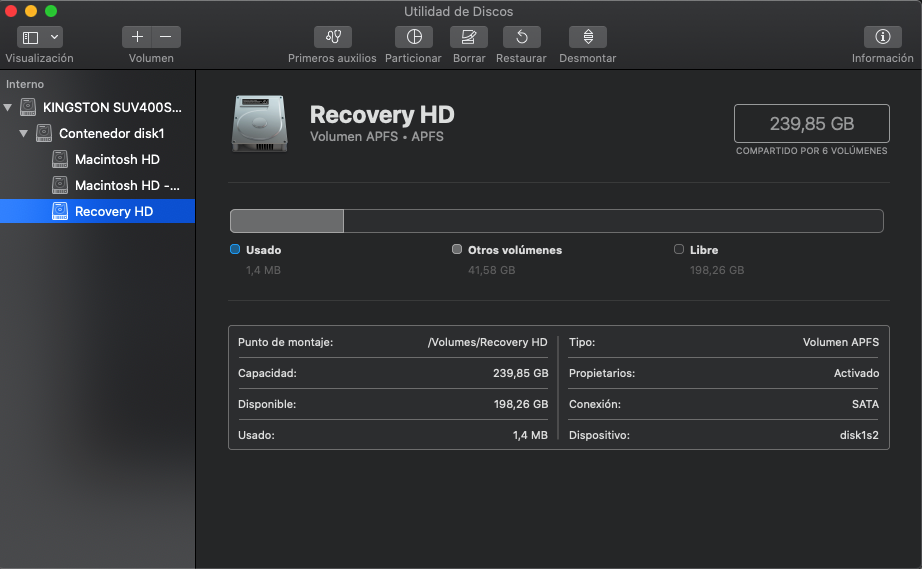This screenshot has width=922, height=569.
Task: Click the Libre legend swatch
Action: [x=679, y=250]
